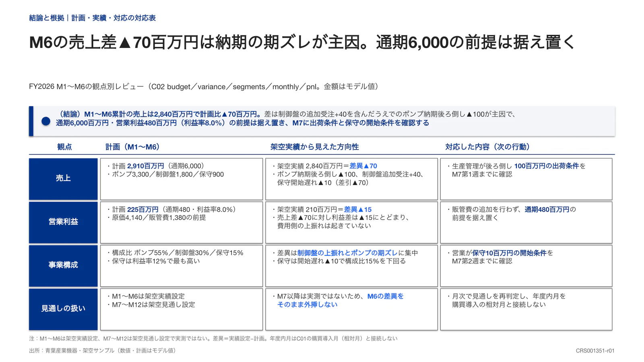Click column header 架空実績から見えた方向性

[314, 147]
